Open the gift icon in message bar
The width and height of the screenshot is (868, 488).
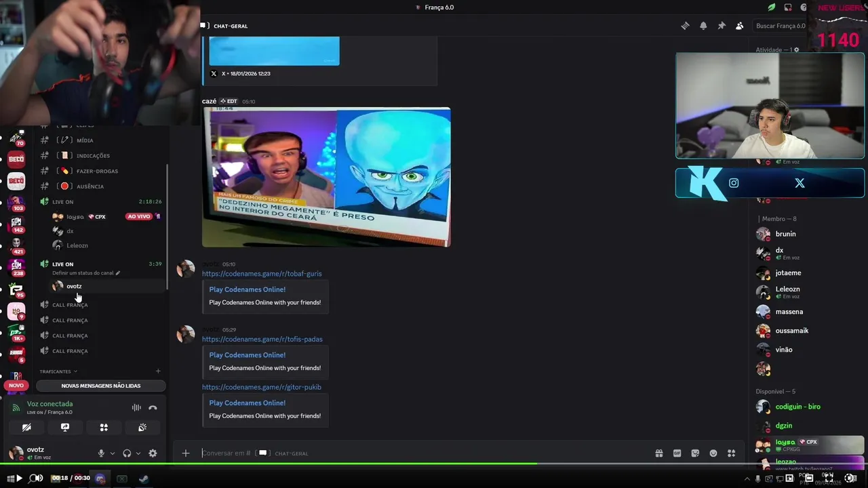(x=659, y=453)
